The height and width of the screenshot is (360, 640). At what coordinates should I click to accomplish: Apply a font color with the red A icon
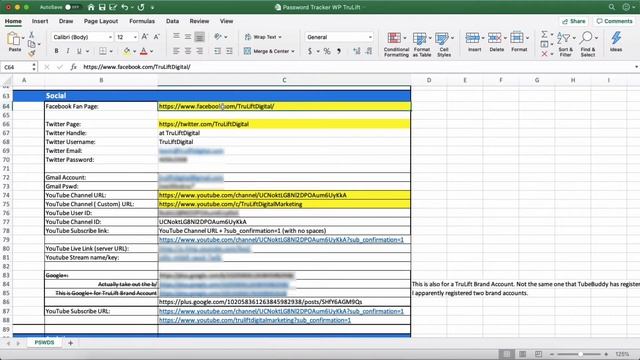(144, 51)
